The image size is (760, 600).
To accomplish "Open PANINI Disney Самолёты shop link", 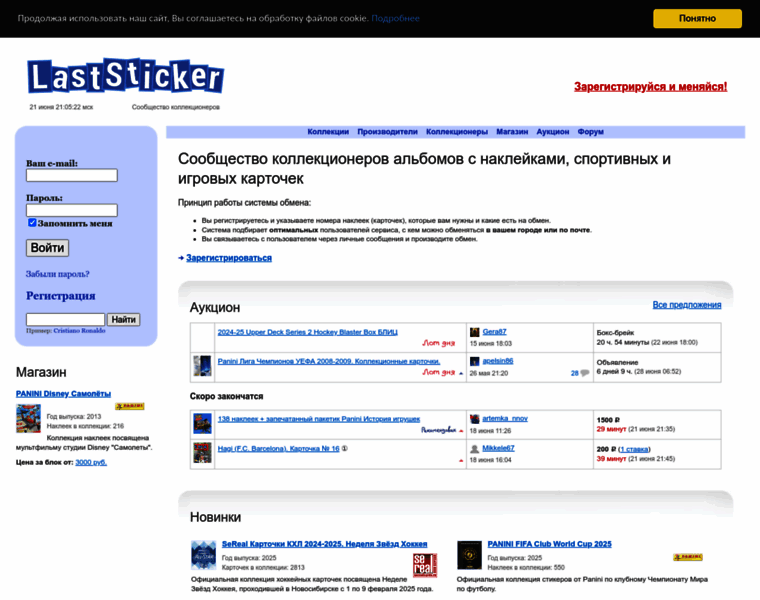I will click(x=63, y=394).
